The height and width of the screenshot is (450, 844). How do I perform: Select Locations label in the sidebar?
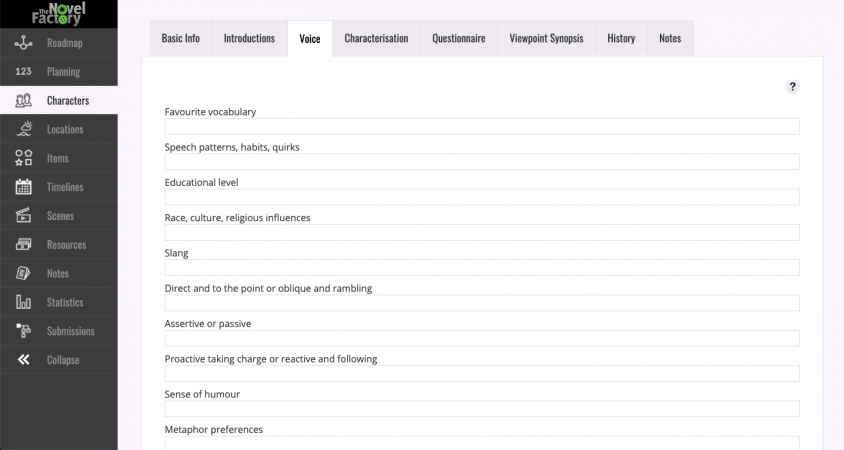[65, 129]
